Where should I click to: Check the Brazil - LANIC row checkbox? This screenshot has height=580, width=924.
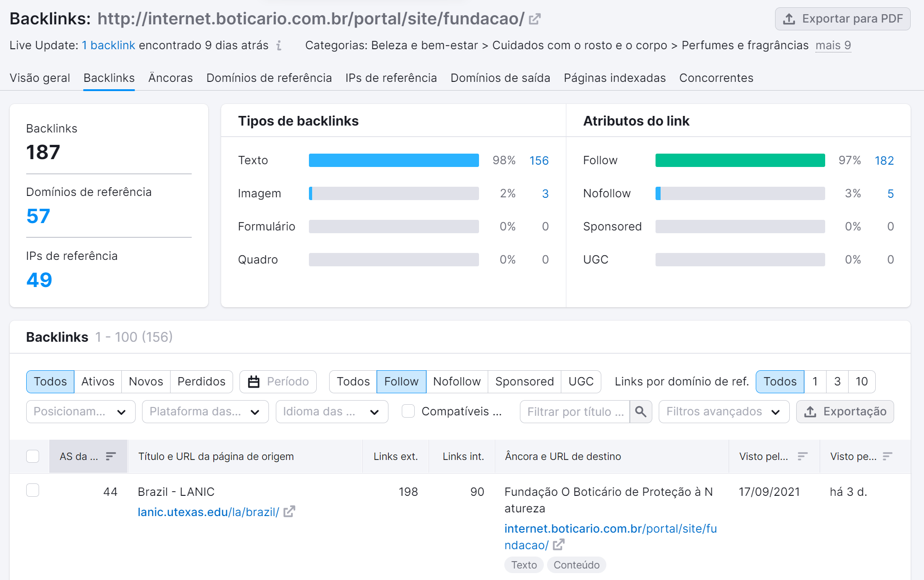33,490
